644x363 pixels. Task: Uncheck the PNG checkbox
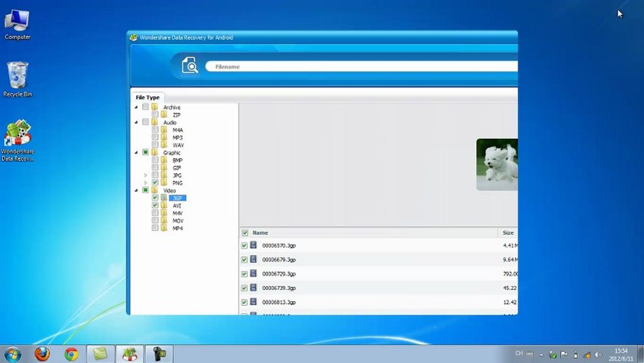[155, 183]
